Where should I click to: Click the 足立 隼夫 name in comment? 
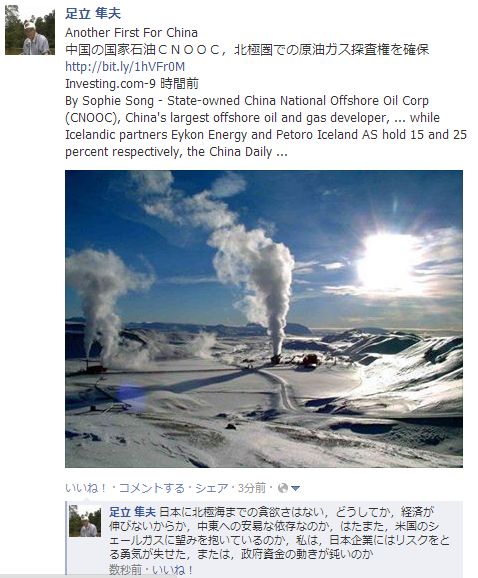(132, 512)
